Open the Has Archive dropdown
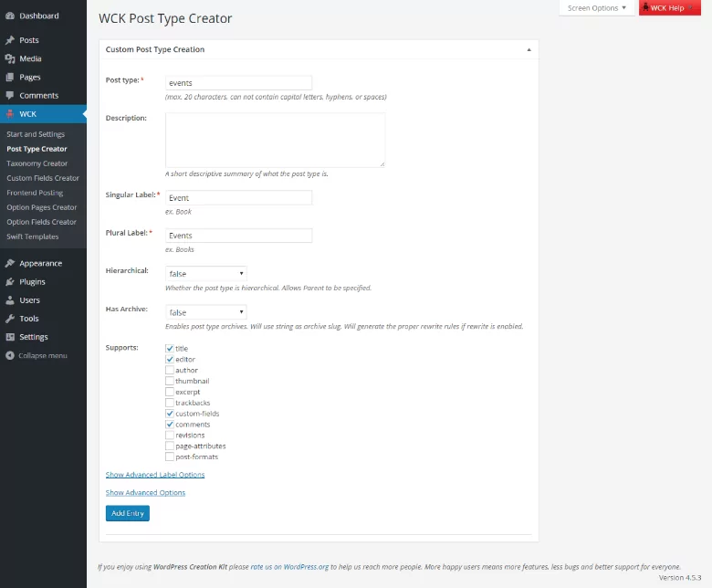712x588 pixels. [x=205, y=312]
